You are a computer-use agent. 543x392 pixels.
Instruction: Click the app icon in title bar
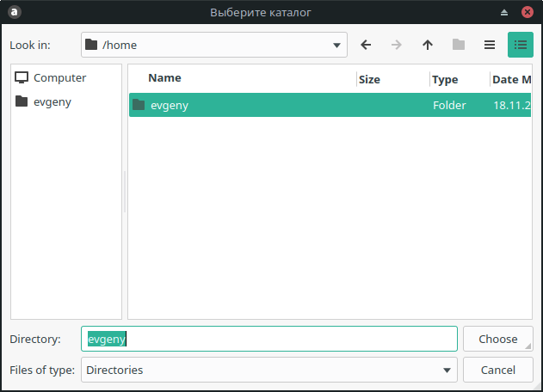click(14, 12)
